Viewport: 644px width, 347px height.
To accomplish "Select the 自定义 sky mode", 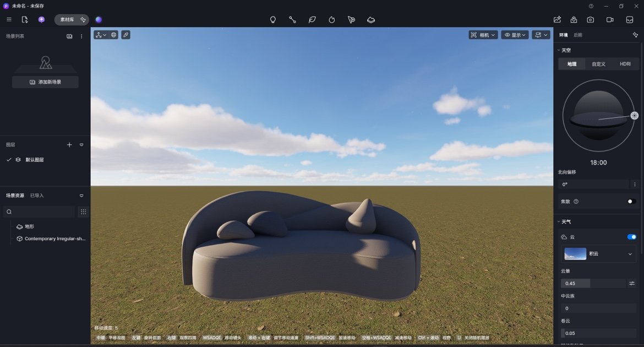I will point(598,64).
